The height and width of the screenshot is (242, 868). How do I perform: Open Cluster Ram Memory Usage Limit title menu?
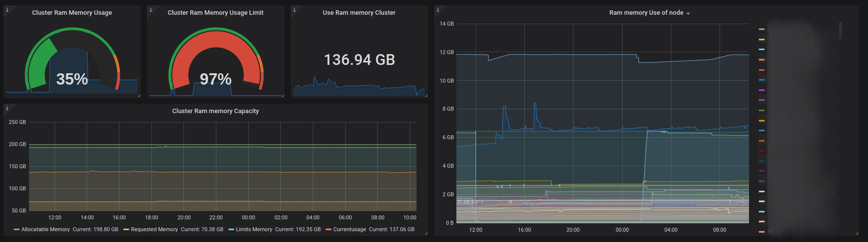point(215,13)
